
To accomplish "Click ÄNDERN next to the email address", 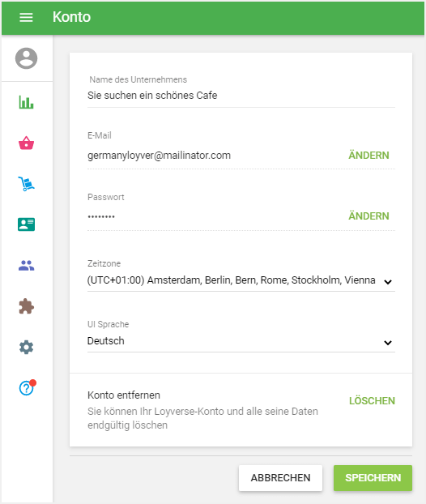I will coord(368,156).
